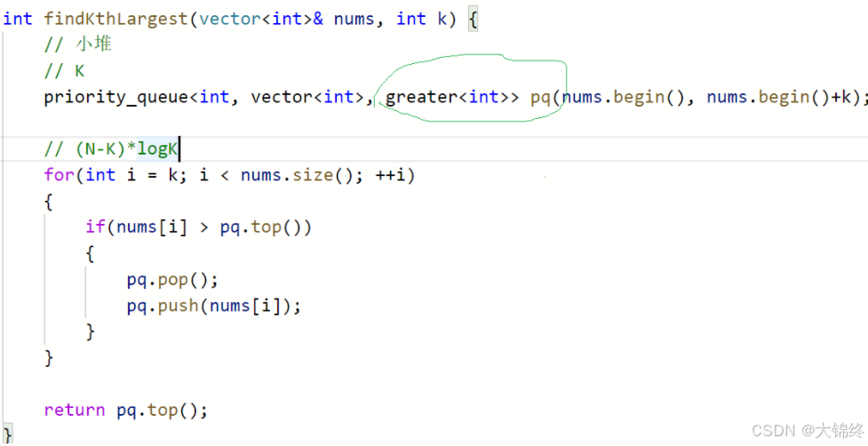The image size is (868, 446).
Task: Click the nums.size() call in loop
Action: click(x=298, y=175)
